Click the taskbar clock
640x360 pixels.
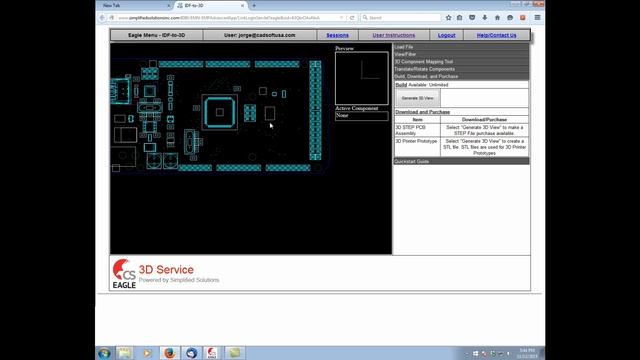tap(527, 353)
